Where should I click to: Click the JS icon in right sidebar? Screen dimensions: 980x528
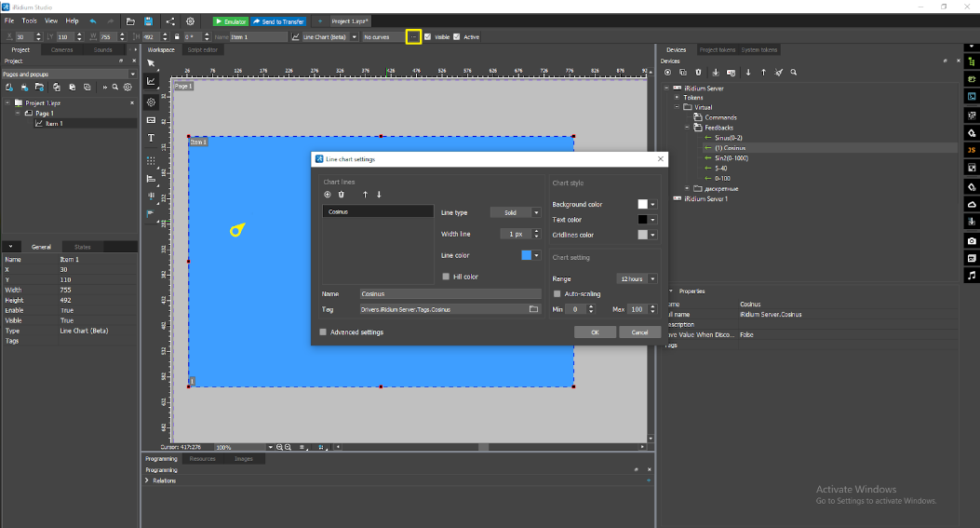(972, 149)
